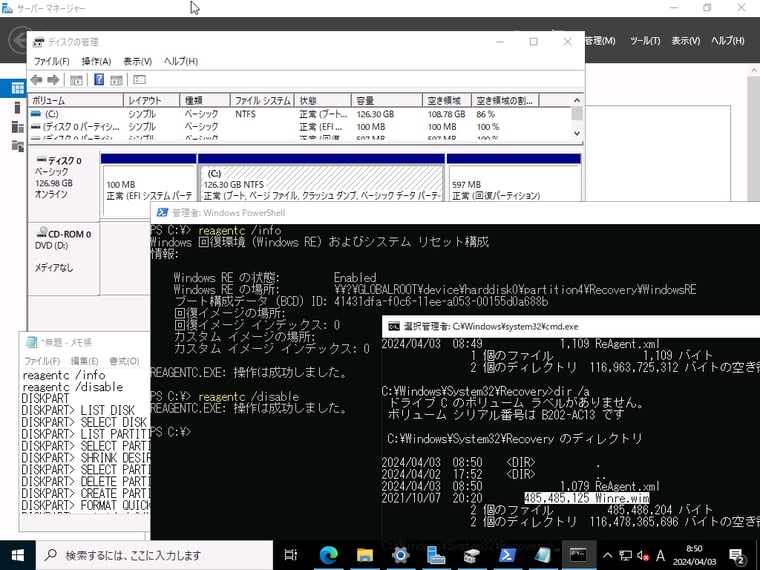Click Notepad window title bar
Screen dimensions: 760x570
(85, 342)
